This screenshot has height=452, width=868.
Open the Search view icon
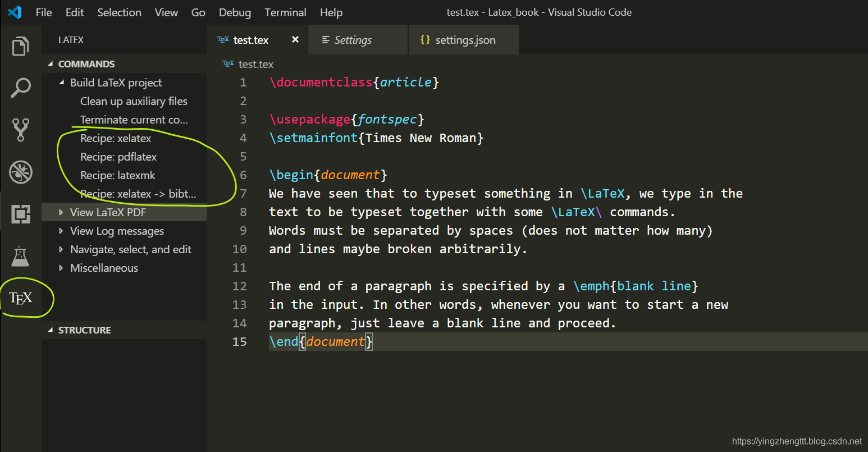[x=21, y=88]
